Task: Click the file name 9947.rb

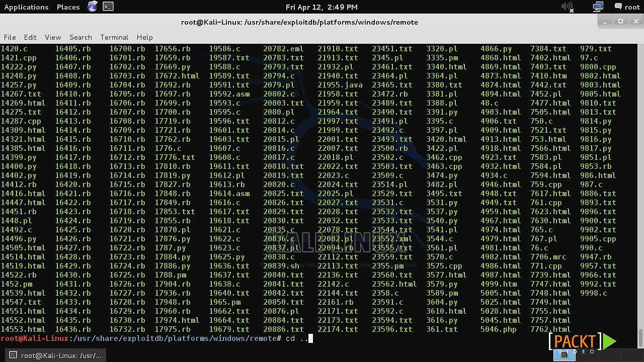Action: click(596, 257)
